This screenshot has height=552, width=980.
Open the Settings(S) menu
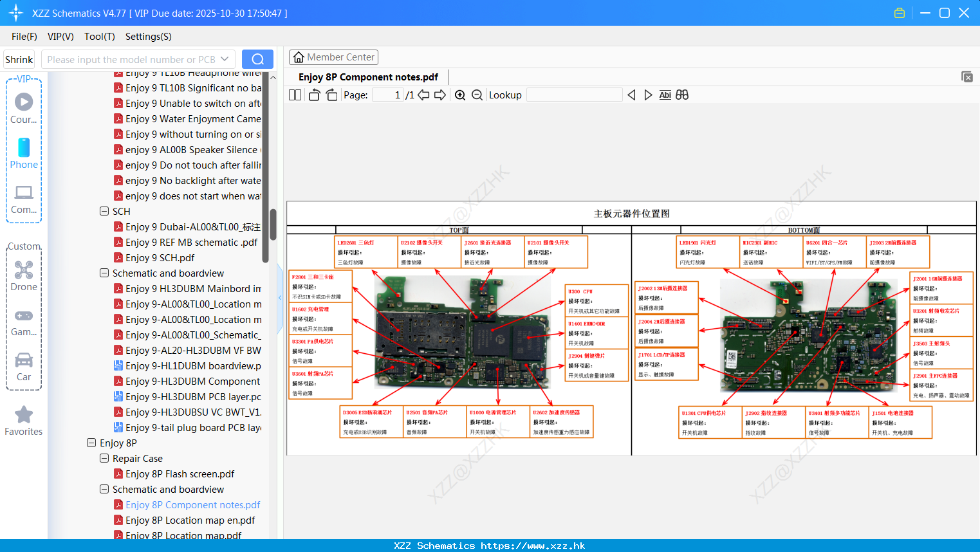148,37
